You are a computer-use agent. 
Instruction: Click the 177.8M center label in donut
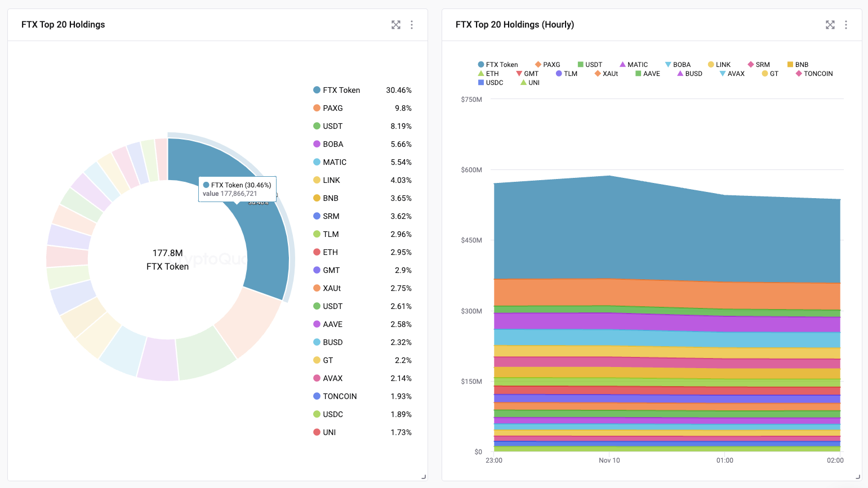tap(168, 253)
